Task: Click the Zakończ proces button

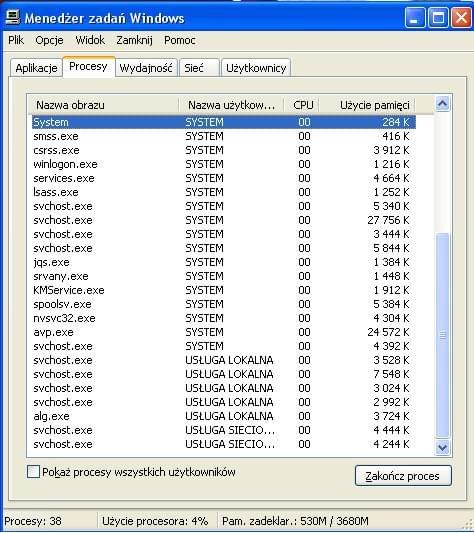Action: 403,476
